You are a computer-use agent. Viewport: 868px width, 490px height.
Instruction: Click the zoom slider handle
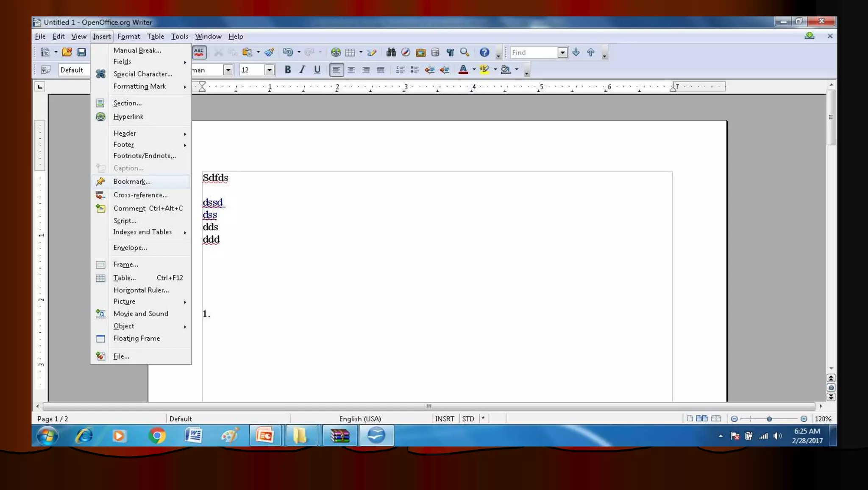click(769, 419)
